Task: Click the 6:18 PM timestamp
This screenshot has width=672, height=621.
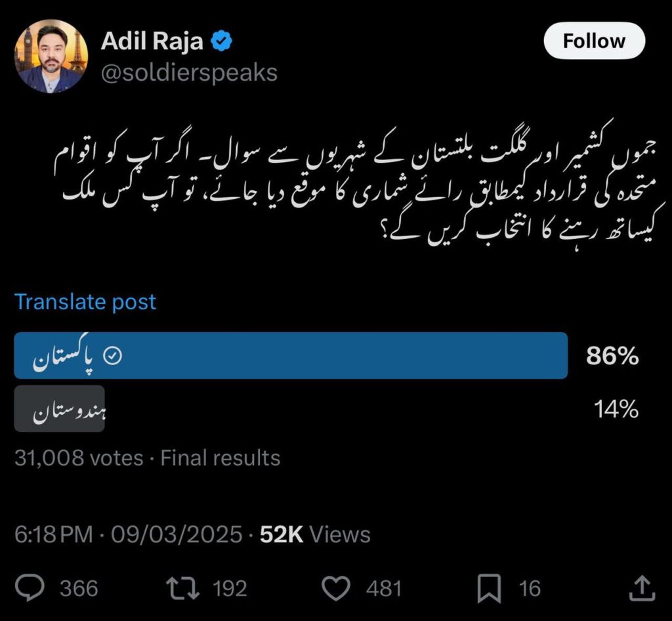Action: pyautogui.click(x=54, y=535)
